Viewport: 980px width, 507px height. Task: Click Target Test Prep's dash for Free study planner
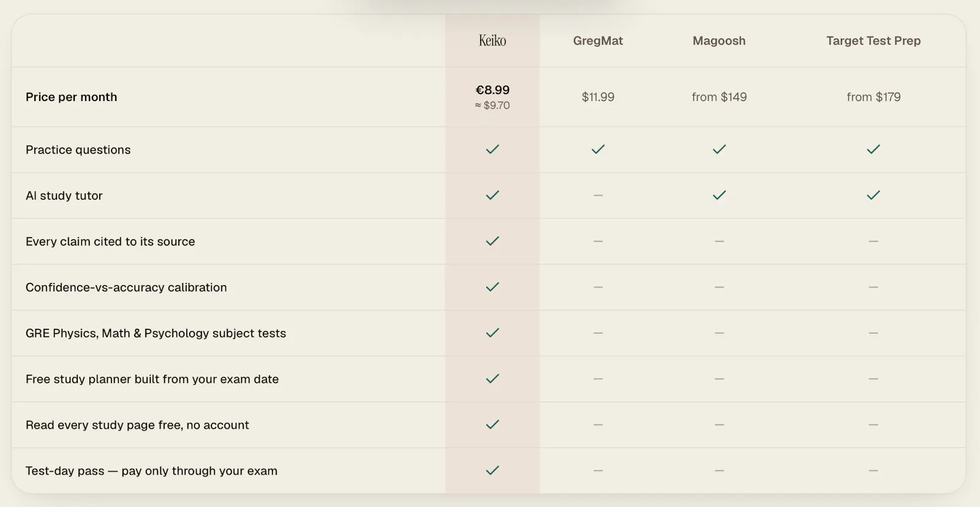tap(873, 379)
